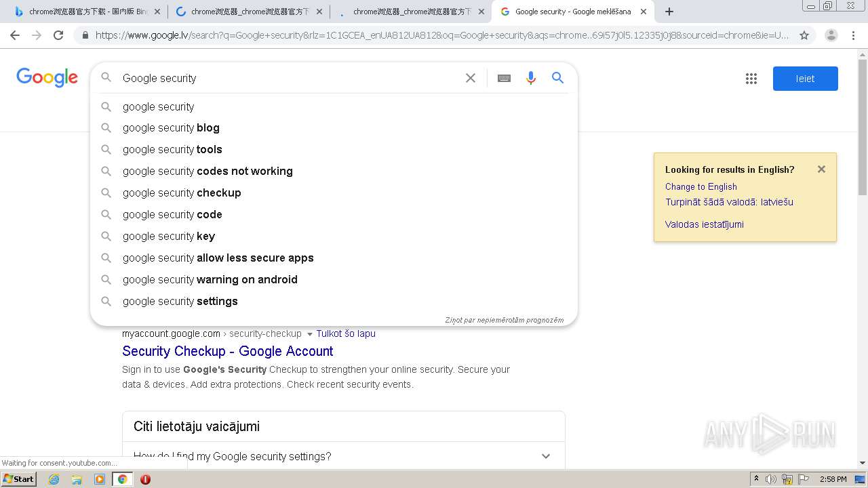Open the Chrome profile avatar menu
Image resolution: width=868 pixels, height=488 pixels.
click(831, 35)
